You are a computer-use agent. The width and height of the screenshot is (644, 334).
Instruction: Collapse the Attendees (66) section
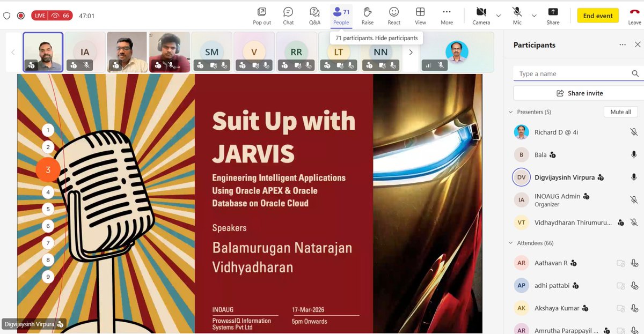[x=510, y=243]
